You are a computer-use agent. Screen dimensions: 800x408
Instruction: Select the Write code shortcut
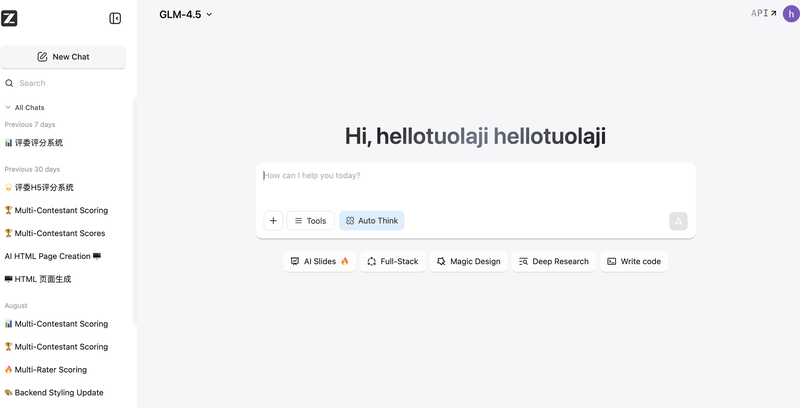point(634,261)
